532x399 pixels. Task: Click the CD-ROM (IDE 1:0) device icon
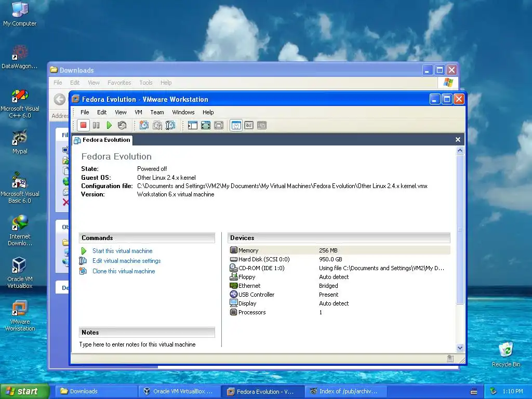233,268
